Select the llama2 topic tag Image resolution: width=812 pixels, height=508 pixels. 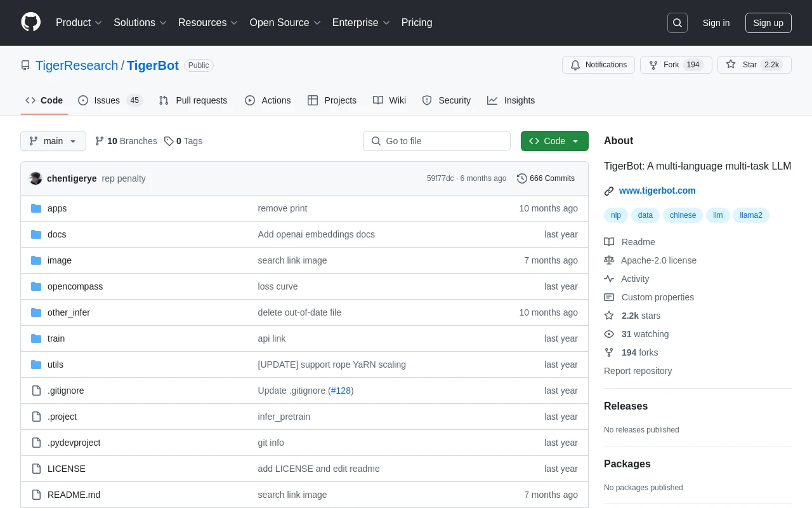(x=751, y=215)
